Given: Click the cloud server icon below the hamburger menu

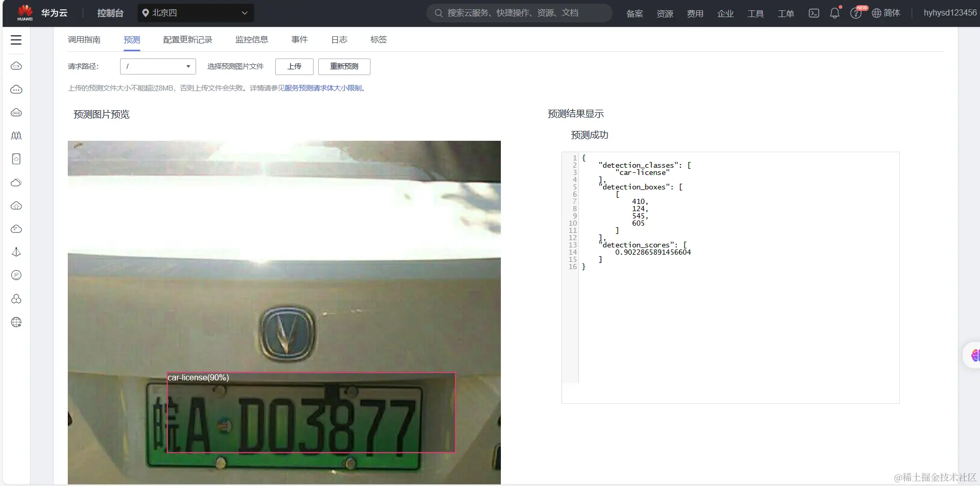Looking at the screenshot, I should pyautogui.click(x=16, y=66).
